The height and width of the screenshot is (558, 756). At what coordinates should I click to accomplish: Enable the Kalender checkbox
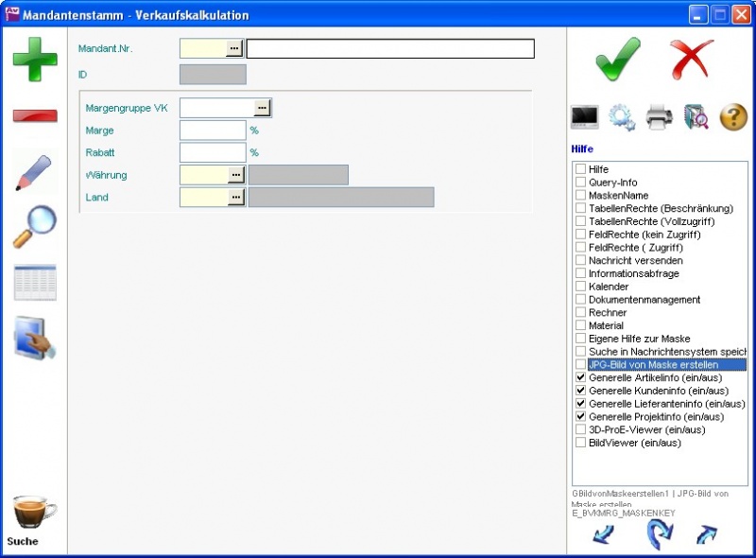(x=580, y=287)
